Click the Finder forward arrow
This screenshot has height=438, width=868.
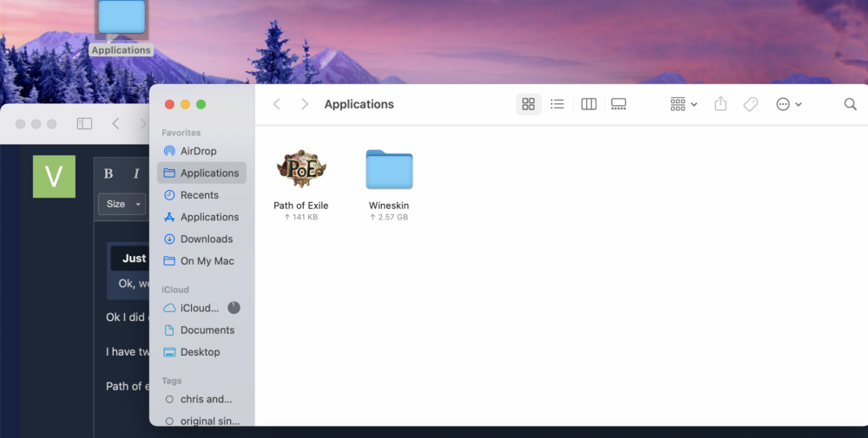pos(305,104)
